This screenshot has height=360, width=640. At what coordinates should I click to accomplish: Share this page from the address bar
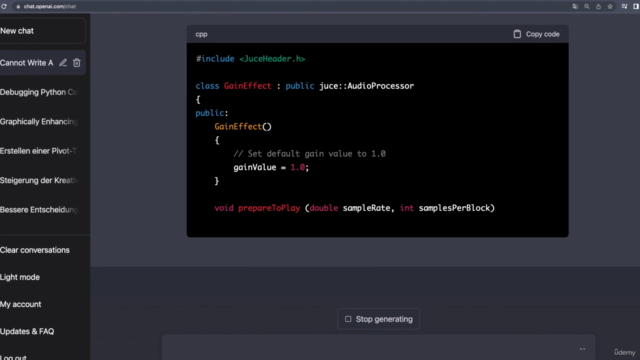click(598, 7)
